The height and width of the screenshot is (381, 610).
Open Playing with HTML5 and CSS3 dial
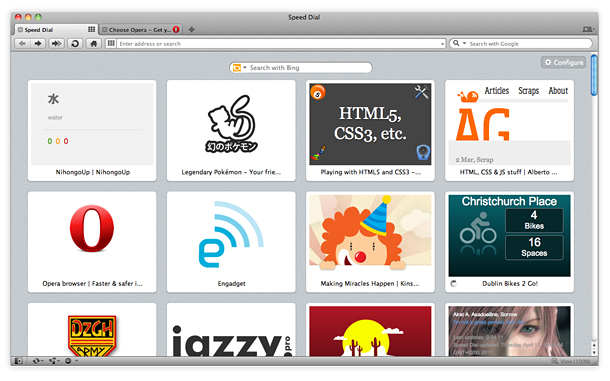pos(370,130)
